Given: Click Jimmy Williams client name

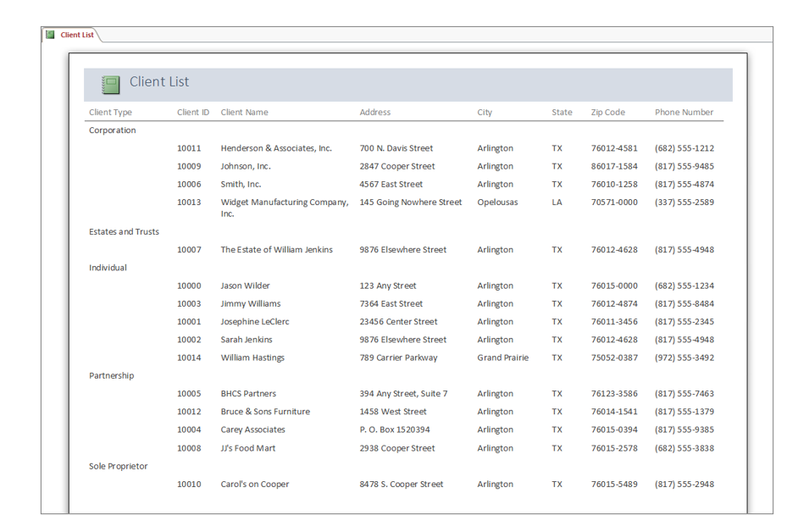Looking at the screenshot, I should pos(251,304).
